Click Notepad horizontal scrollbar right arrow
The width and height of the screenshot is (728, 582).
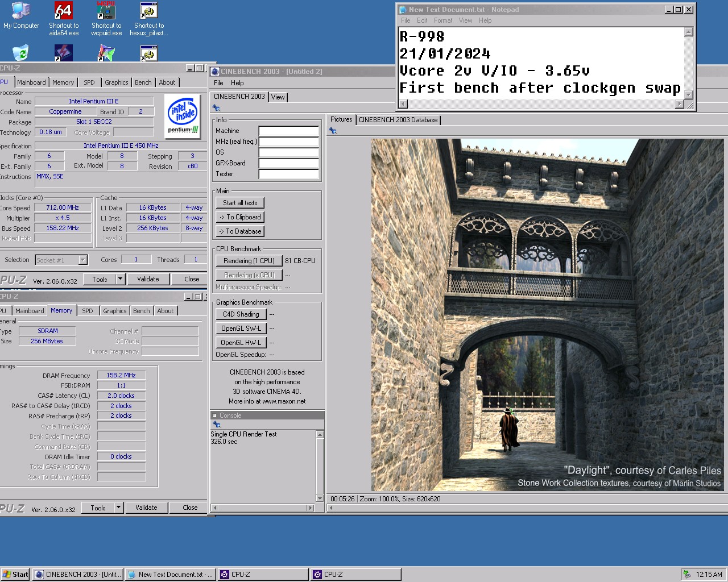coord(679,104)
